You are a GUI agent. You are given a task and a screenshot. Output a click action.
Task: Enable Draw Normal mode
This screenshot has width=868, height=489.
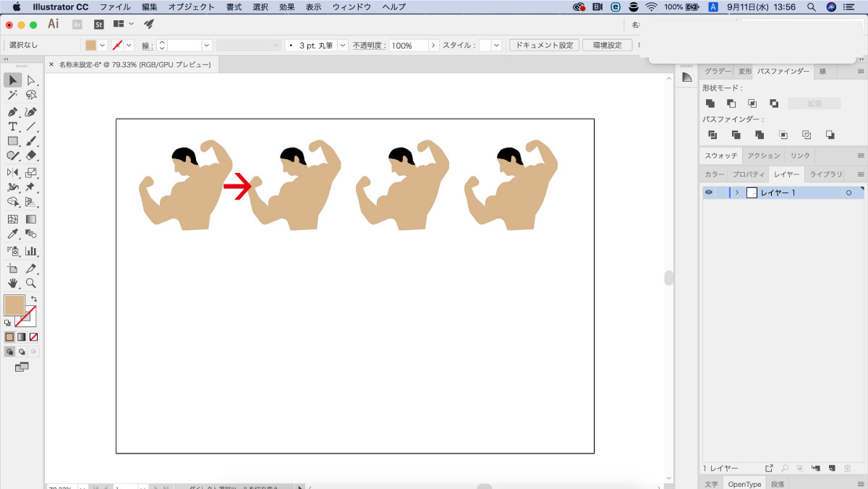(x=9, y=352)
